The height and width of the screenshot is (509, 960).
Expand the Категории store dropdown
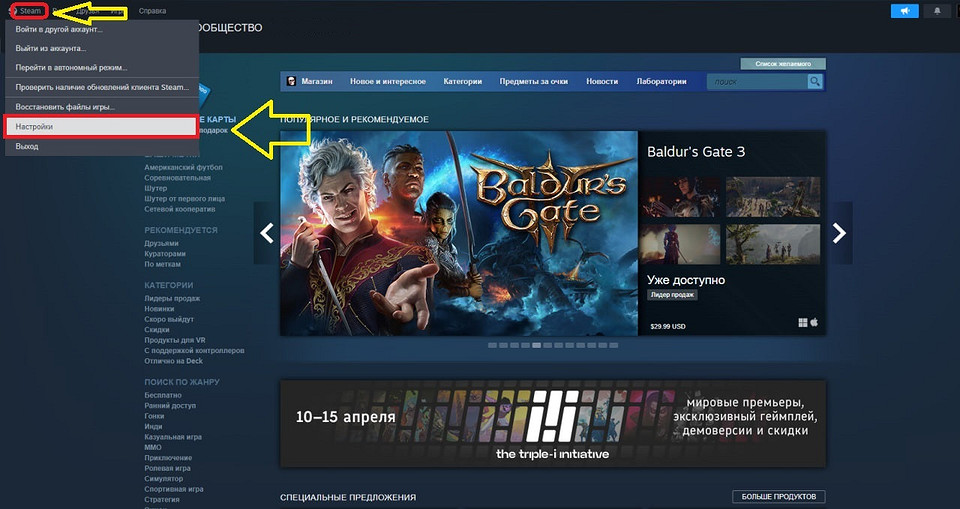tap(463, 82)
